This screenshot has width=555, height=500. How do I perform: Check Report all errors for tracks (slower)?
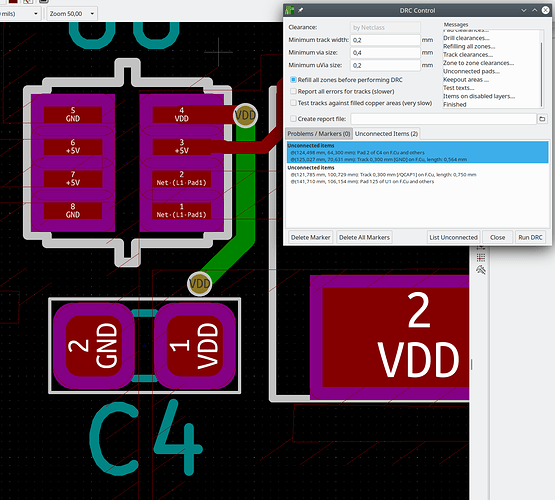[x=293, y=91]
